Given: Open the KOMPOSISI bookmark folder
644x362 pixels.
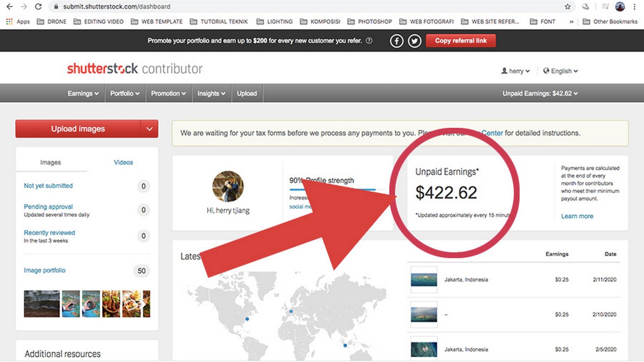Looking at the screenshot, I should [x=320, y=21].
